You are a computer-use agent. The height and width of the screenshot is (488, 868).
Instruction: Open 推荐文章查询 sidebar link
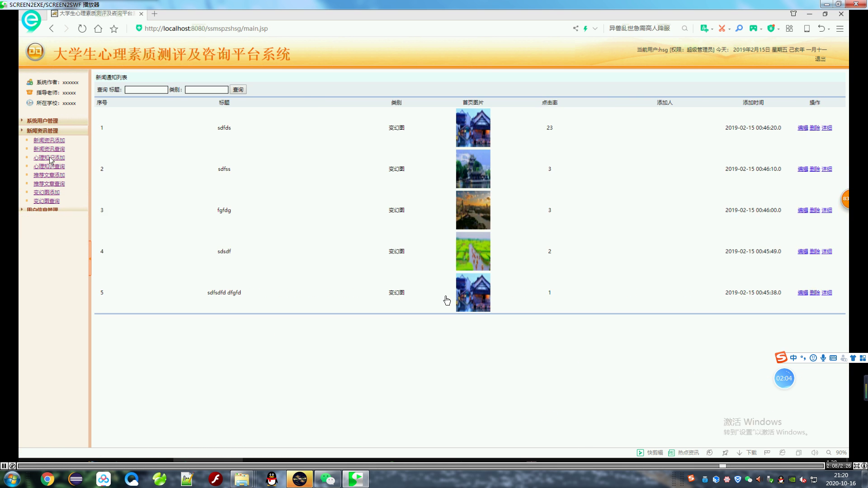point(49,183)
